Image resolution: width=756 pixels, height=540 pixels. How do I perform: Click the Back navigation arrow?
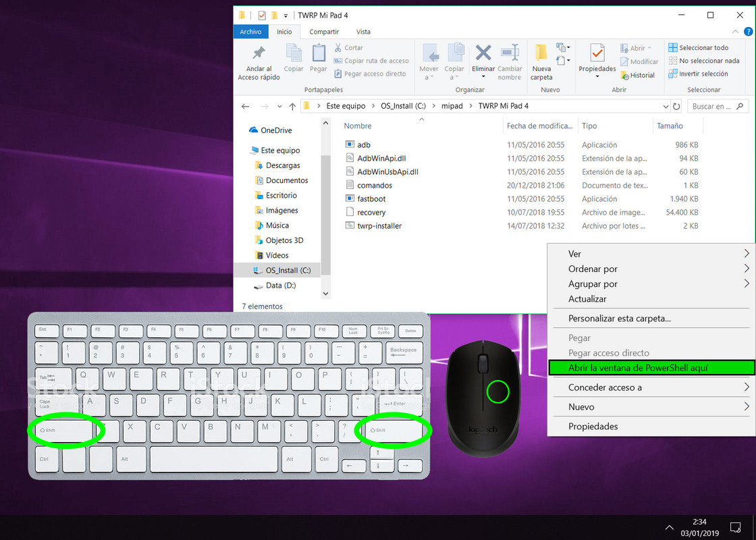pyautogui.click(x=246, y=107)
